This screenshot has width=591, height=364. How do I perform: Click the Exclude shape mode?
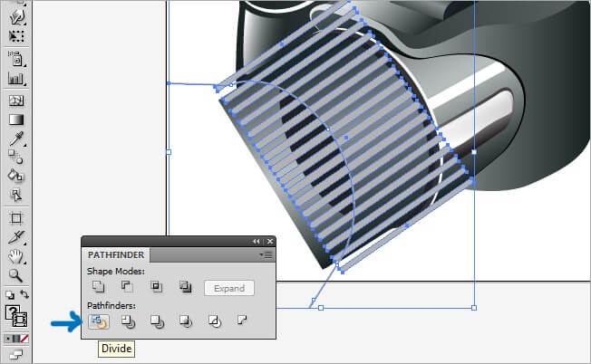pos(185,288)
